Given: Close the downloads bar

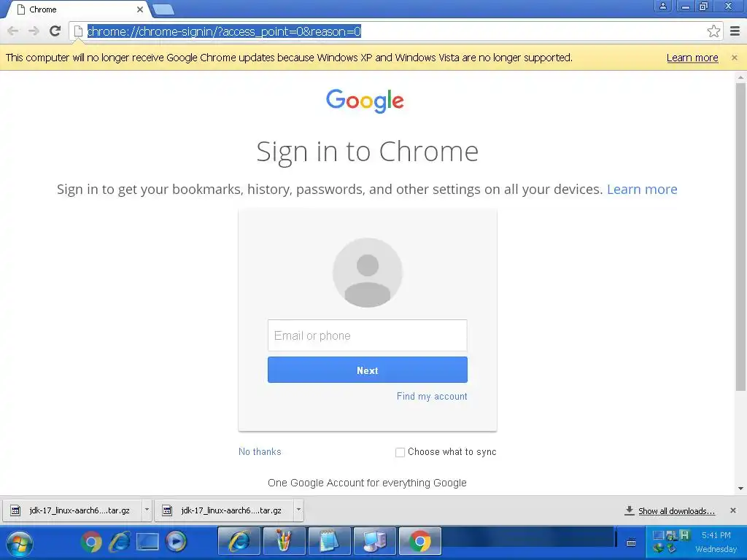Looking at the screenshot, I should tap(732, 510).
